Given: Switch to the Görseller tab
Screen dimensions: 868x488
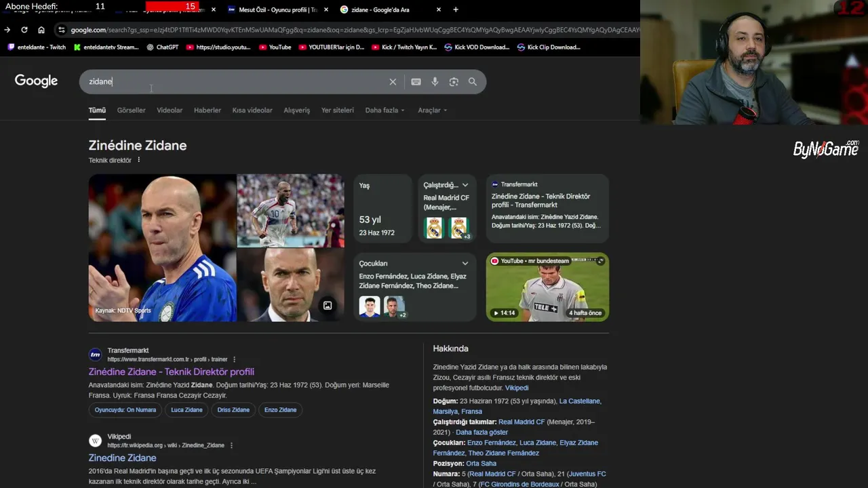Looking at the screenshot, I should pyautogui.click(x=131, y=110).
